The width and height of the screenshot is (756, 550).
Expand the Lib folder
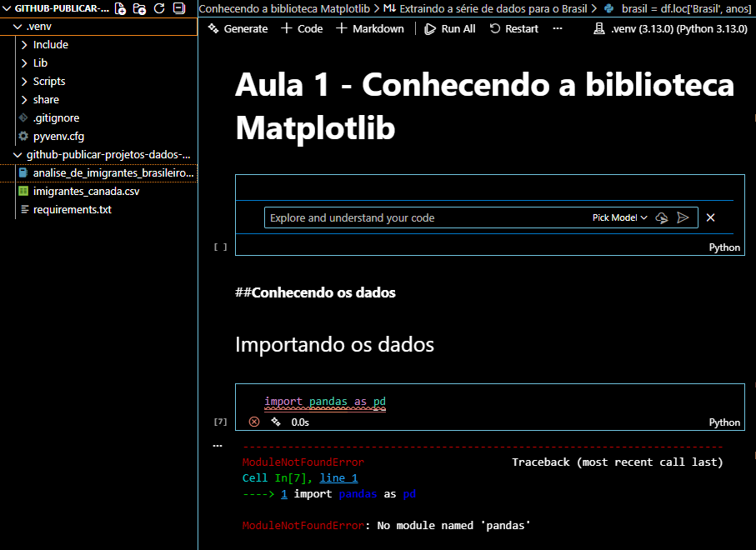40,63
